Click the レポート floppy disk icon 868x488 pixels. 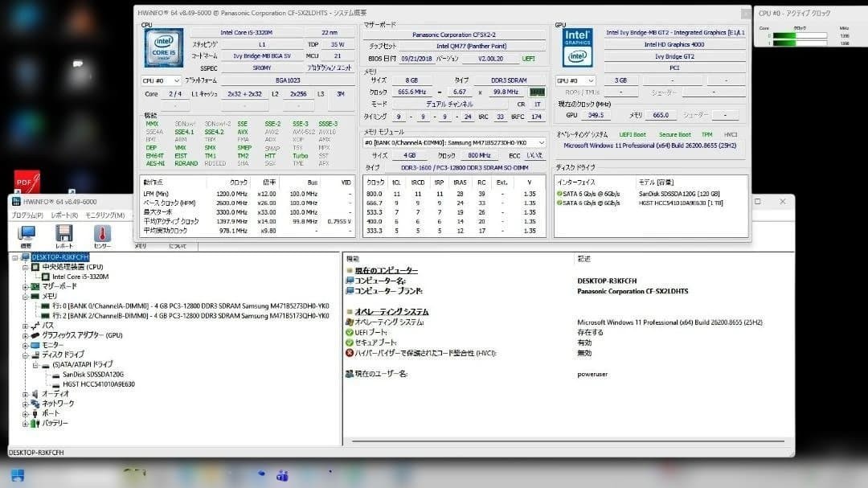pyautogui.click(x=63, y=234)
